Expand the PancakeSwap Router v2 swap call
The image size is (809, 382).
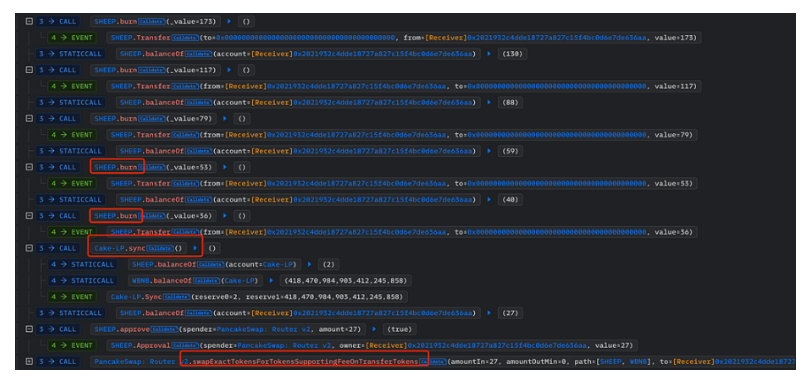point(29,361)
